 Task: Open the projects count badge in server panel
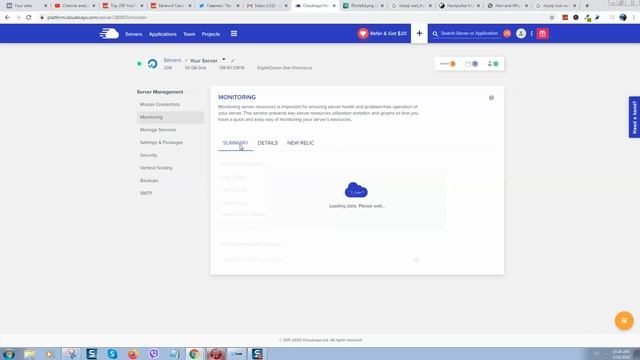471,64
